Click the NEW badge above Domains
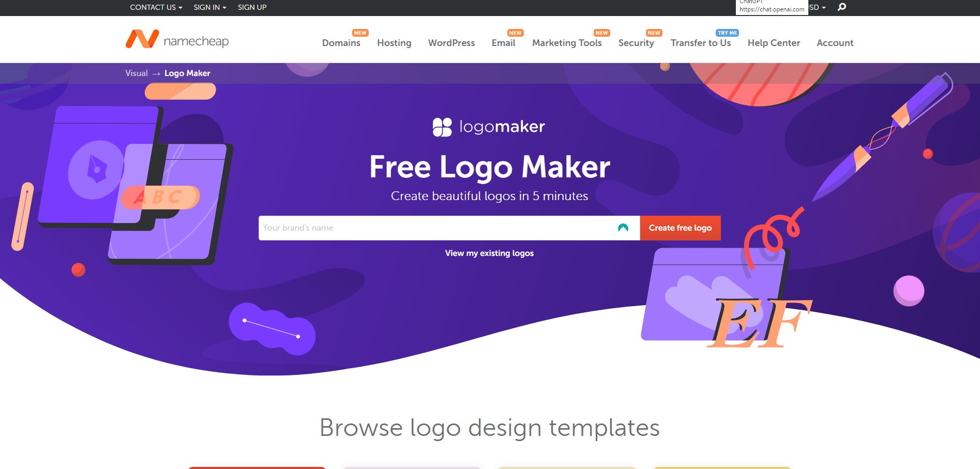 [360, 33]
